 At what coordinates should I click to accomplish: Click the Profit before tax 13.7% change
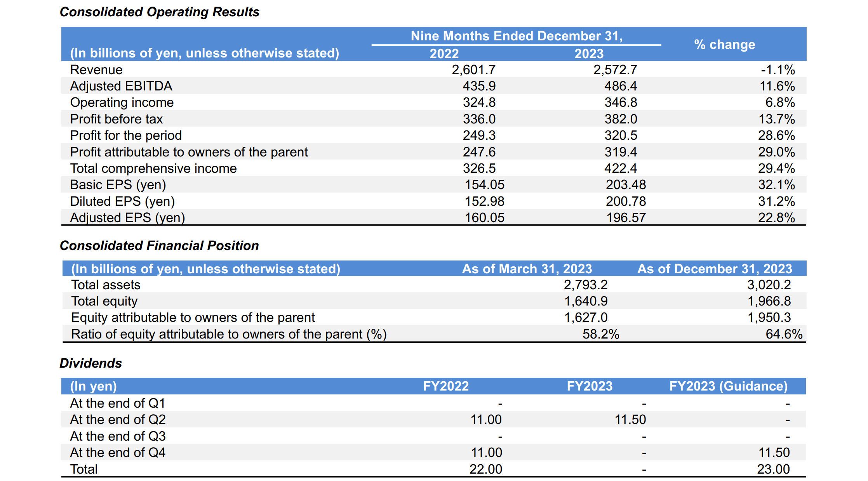pos(776,119)
